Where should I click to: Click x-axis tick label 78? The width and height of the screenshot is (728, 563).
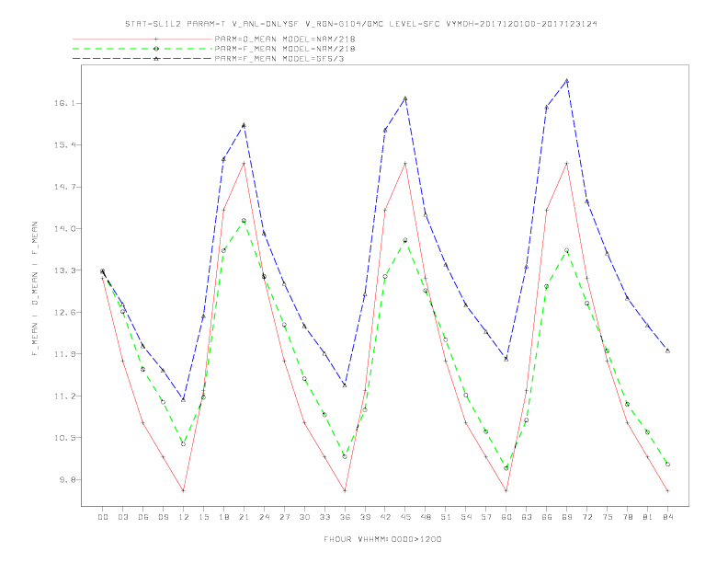point(627,517)
